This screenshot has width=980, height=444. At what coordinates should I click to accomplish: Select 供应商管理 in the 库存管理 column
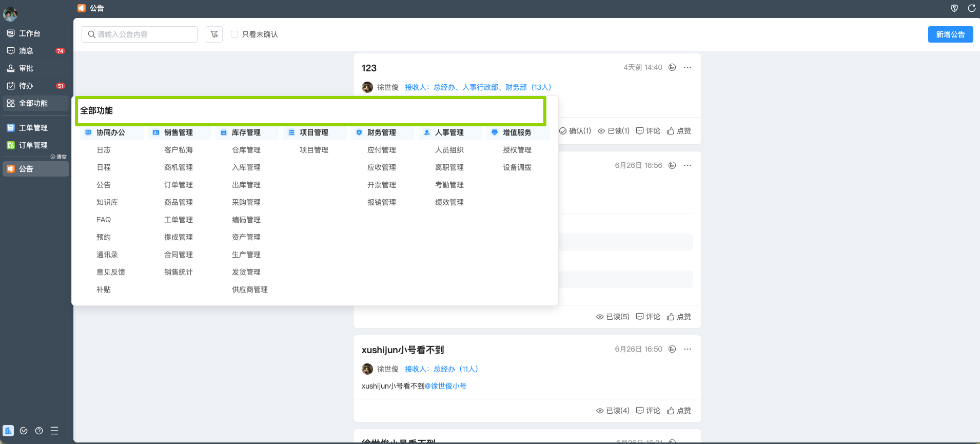pyautogui.click(x=250, y=289)
